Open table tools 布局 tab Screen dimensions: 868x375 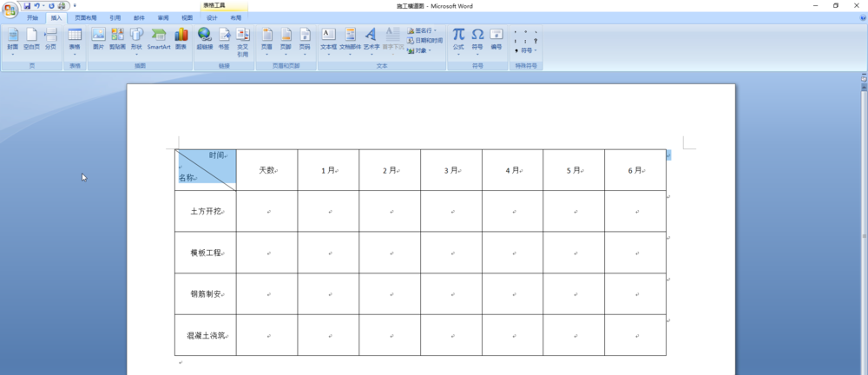236,17
